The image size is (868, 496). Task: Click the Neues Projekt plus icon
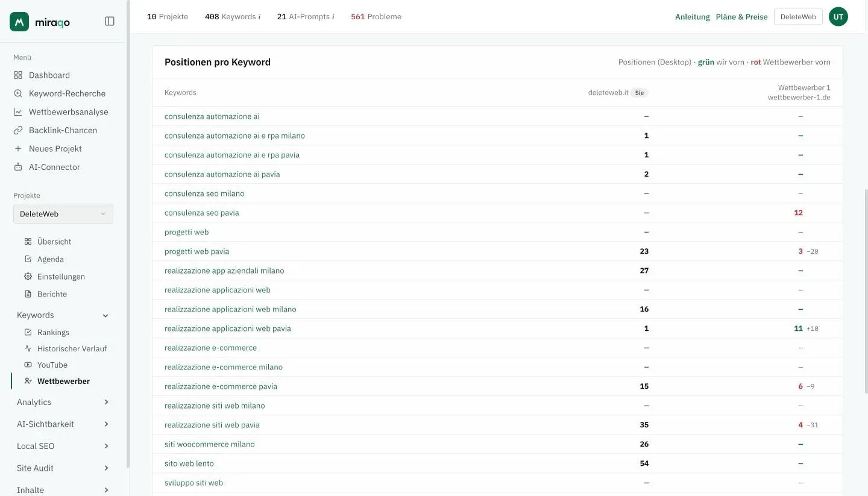(x=18, y=149)
